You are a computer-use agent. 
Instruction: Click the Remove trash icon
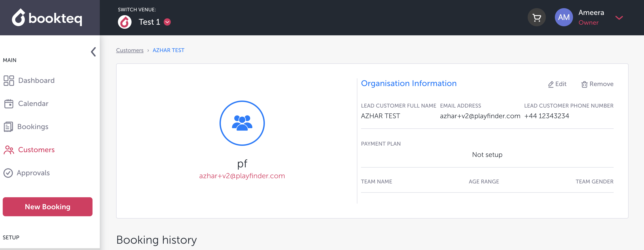pos(584,84)
